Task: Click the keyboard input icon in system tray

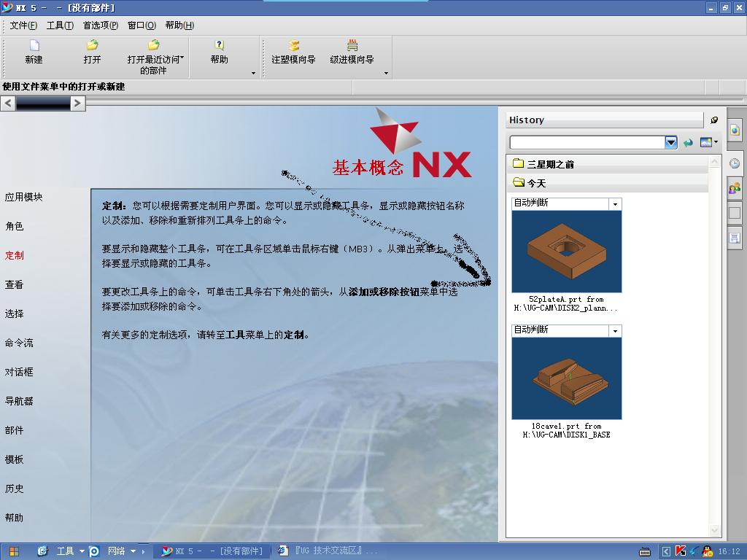Action: [645, 552]
